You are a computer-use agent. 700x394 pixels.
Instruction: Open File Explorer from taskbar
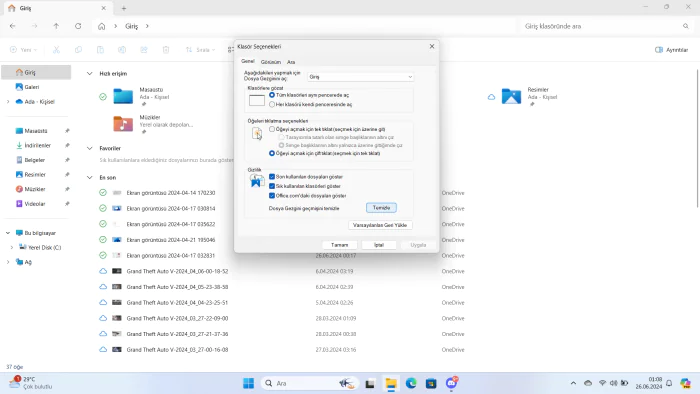[x=391, y=383]
